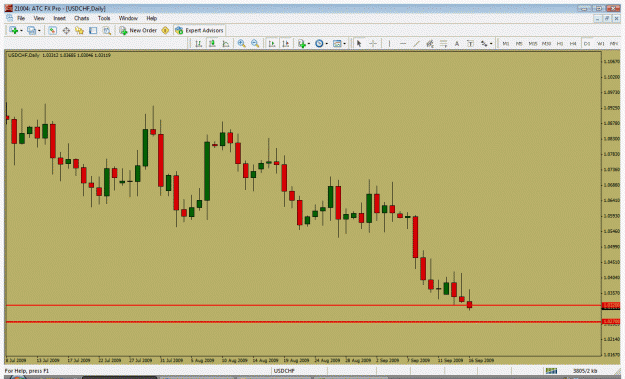Select the M30 timeframe button
Viewport: 625px width, 379px height.
click(x=546, y=43)
